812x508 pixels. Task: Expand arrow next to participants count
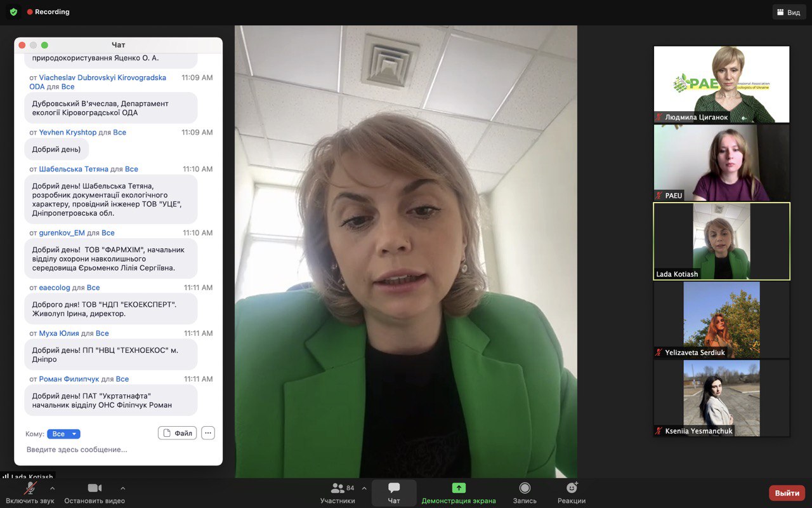coord(364,488)
